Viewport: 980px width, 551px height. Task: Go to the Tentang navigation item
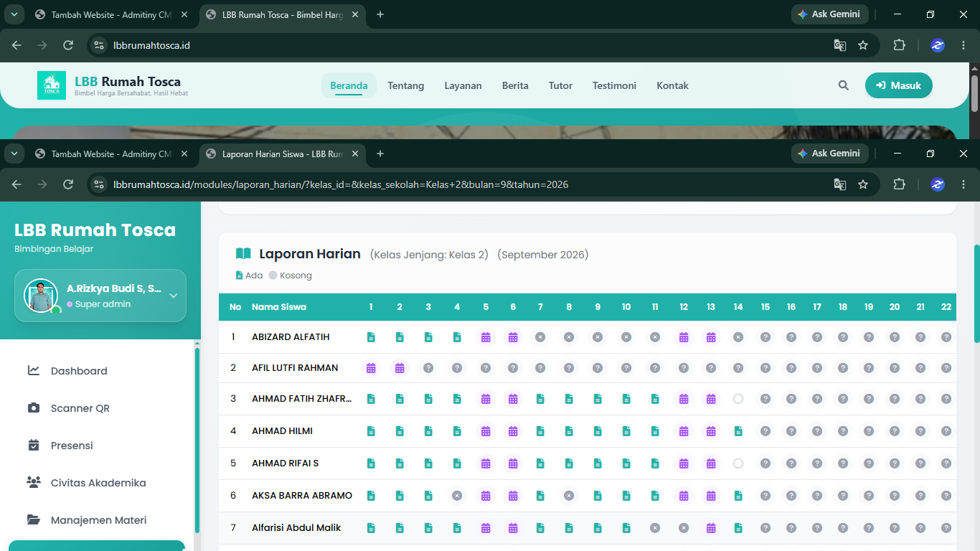click(x=406, y=85)
